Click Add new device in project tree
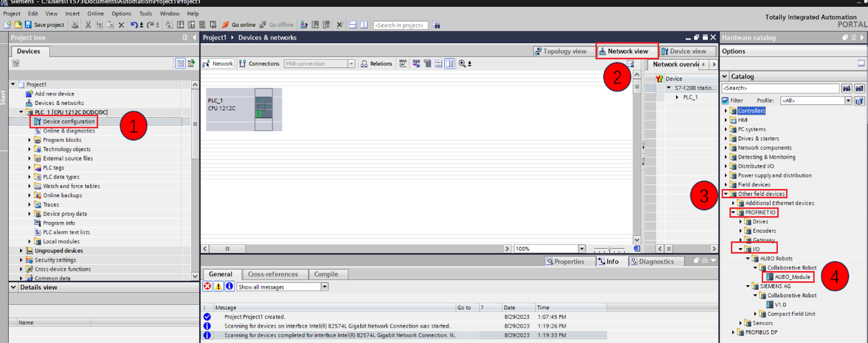This screenshot has width=868, height=343. tap(54, 94)
